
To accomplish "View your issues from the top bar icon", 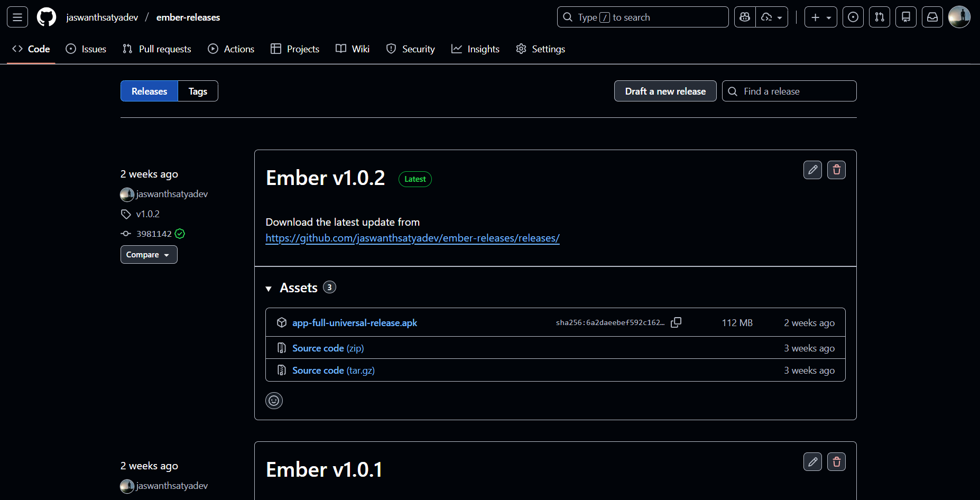I will click(x=853, y=17).
